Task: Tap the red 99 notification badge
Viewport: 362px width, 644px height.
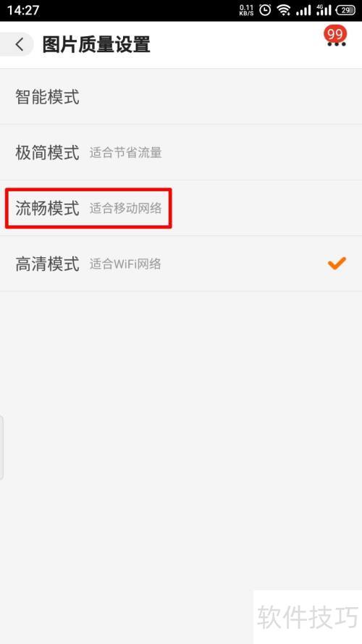Action: click(x=335, y=34)
